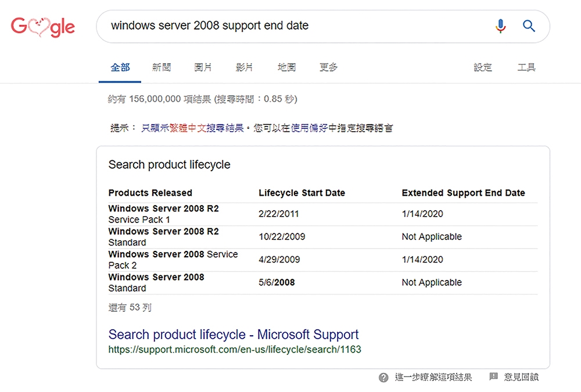The image size is (581, 392).
Task: Click the feedback flag icon
Action: click(x=493, y=377)
